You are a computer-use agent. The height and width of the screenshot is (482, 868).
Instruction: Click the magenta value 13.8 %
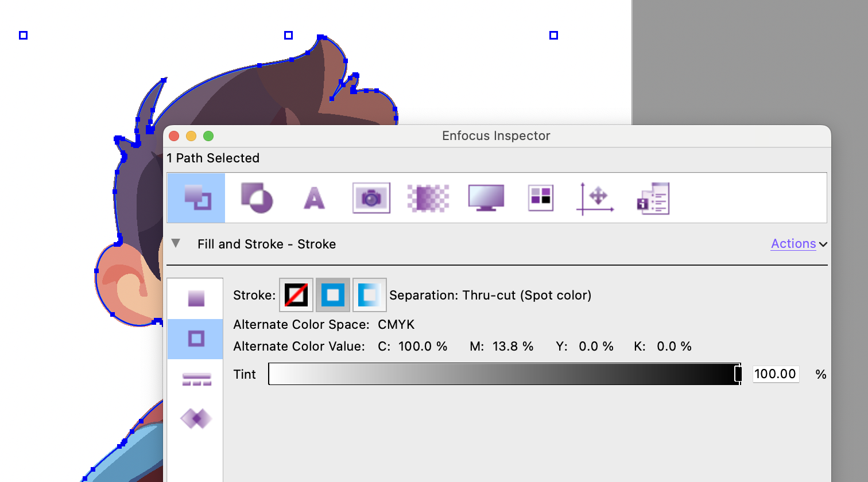(513, 347)
